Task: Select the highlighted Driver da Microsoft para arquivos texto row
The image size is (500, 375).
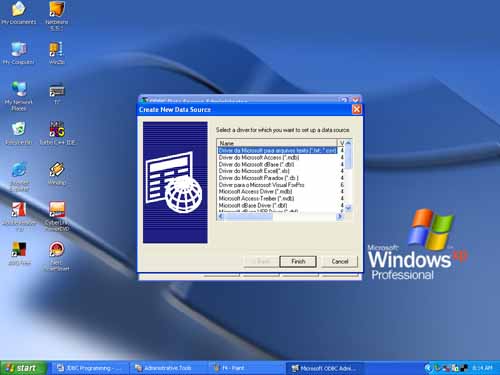Action: (277, 151)
